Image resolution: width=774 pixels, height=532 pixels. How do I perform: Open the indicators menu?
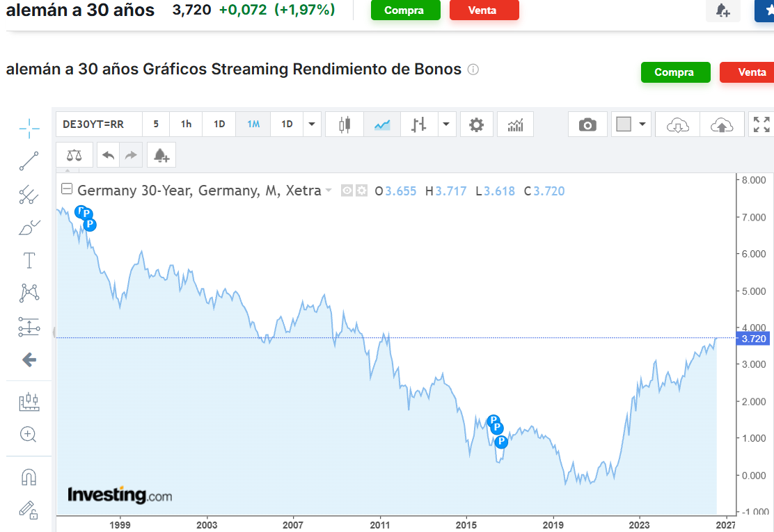pyautogui.click(x=515, y=124)
